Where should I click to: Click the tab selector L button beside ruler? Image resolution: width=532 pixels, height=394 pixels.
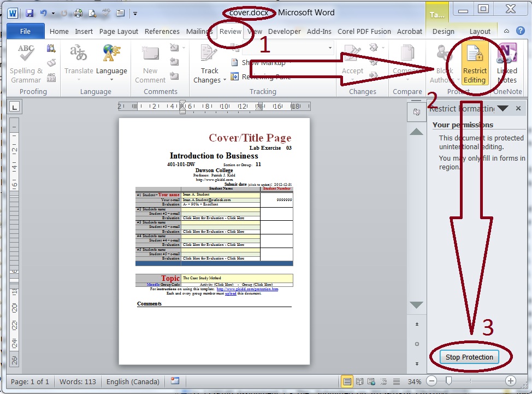click(x=14, y=107)
